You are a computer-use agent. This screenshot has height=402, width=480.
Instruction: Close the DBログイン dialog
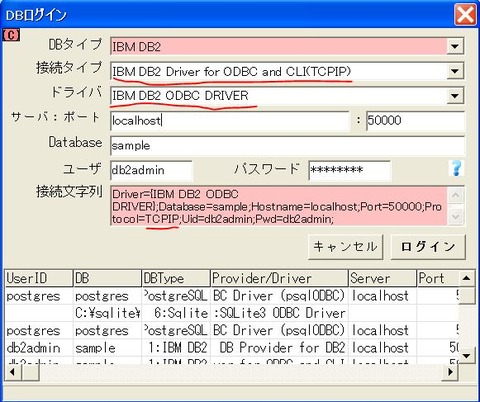pyautogui.click(x=465, y=15)
